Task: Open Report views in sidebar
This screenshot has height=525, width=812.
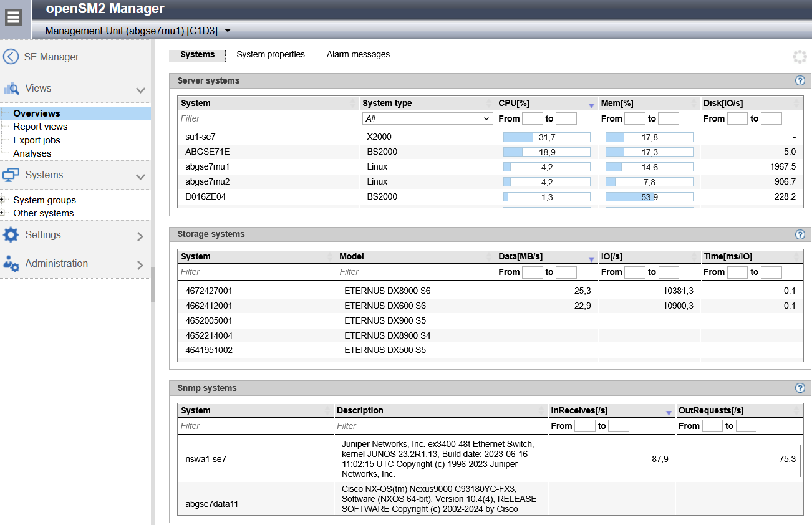Action: [x=41, y=127]
